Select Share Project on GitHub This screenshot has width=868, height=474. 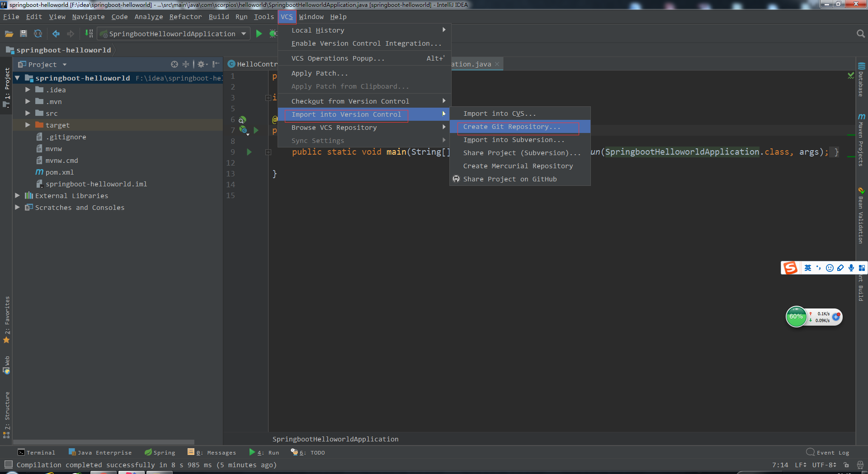coord(520,179)
